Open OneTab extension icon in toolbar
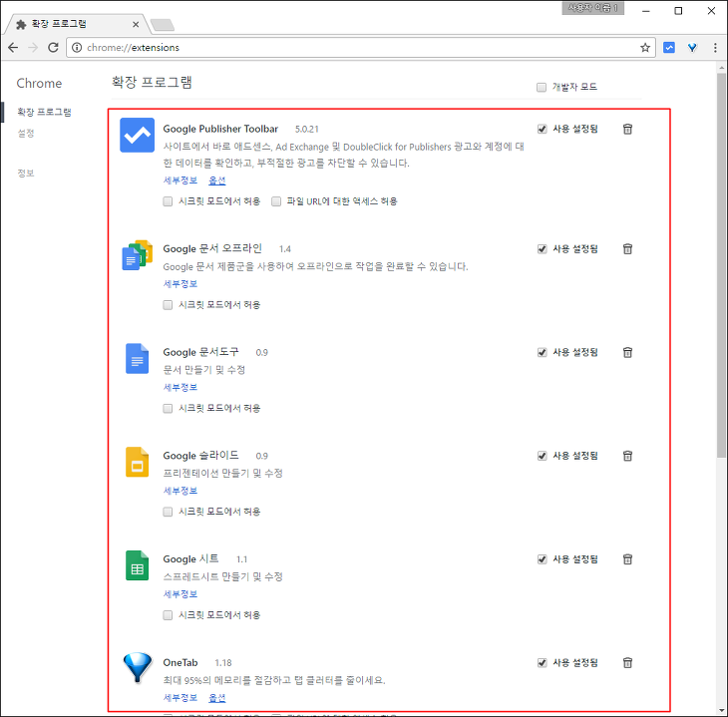The width and height of the screenshot is (728, 717). pyautogui.click(x=692, y=47)
